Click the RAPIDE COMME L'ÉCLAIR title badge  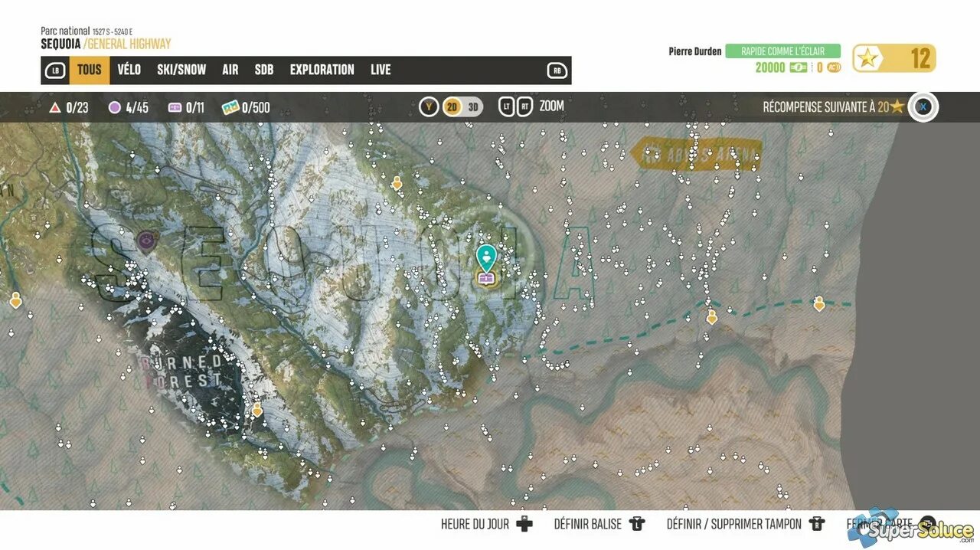[782, 51]
